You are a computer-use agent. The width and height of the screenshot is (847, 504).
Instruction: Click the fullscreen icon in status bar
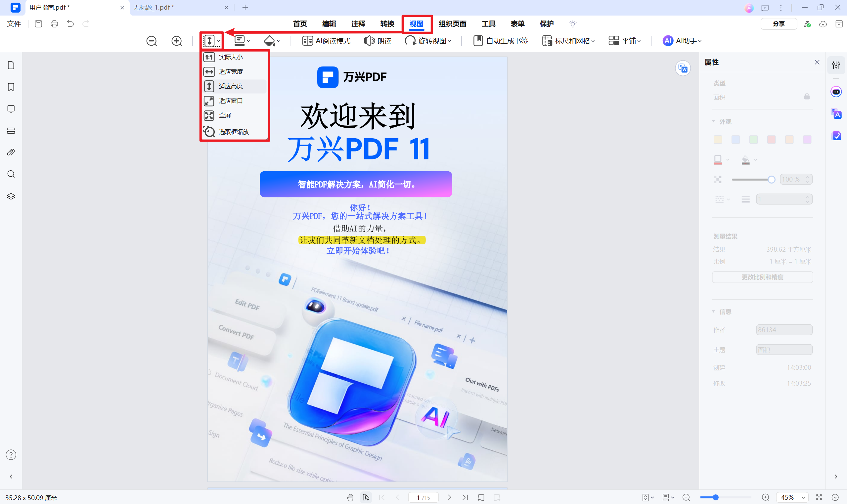[x=819, y=497]
